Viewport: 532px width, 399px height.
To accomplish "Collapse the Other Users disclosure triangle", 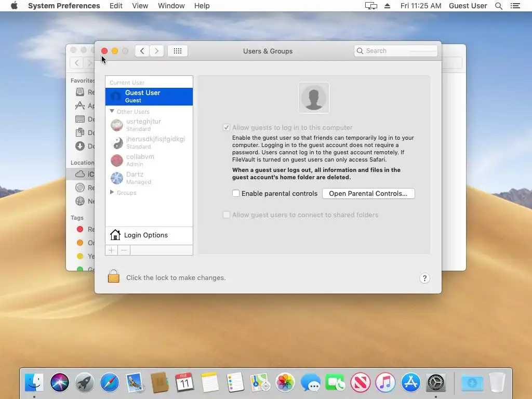I will tap(112, 111).
